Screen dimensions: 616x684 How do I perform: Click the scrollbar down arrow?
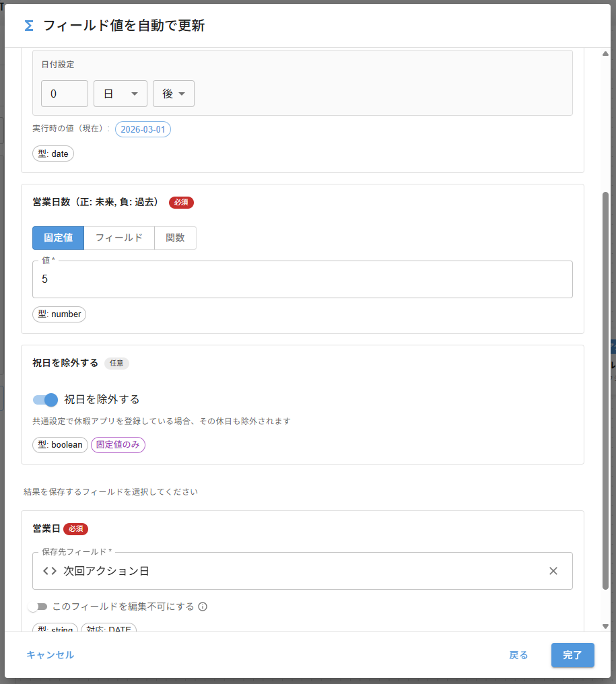[605, 626]
